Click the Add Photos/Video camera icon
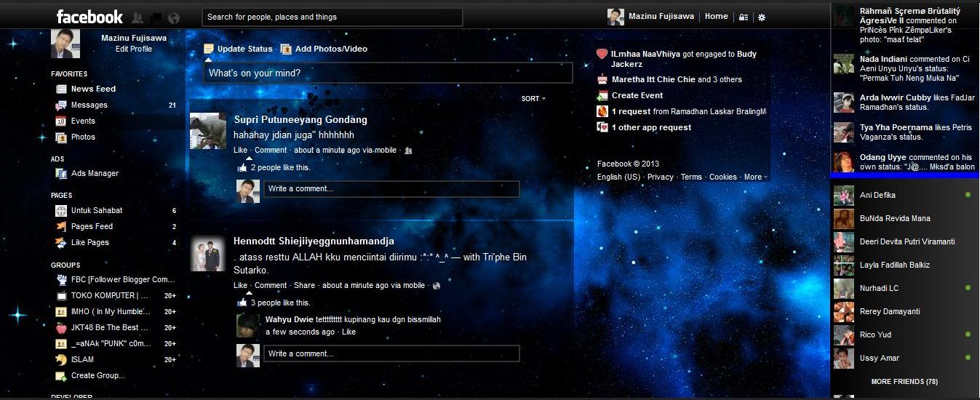 tap(286, 49)
